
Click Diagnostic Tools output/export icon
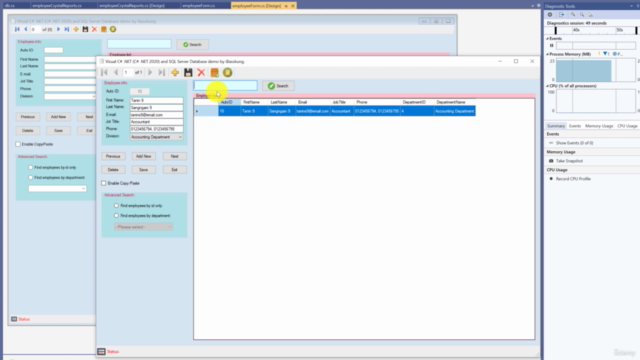[562, 15]
